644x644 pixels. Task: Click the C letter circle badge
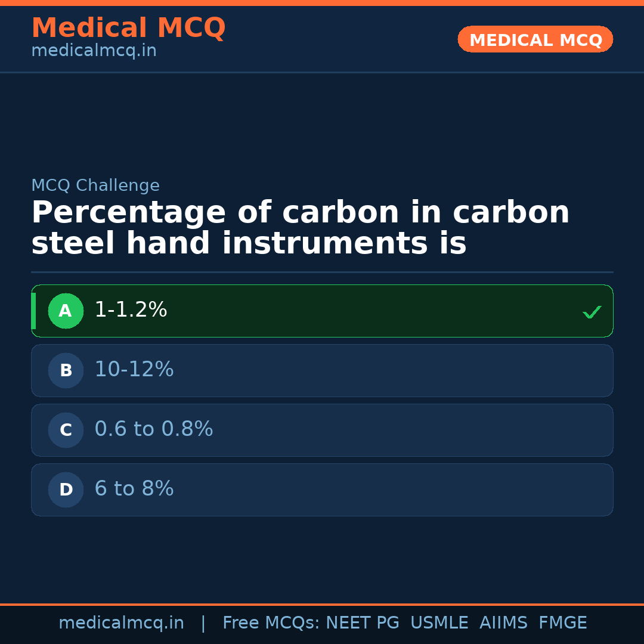point(66,430)
